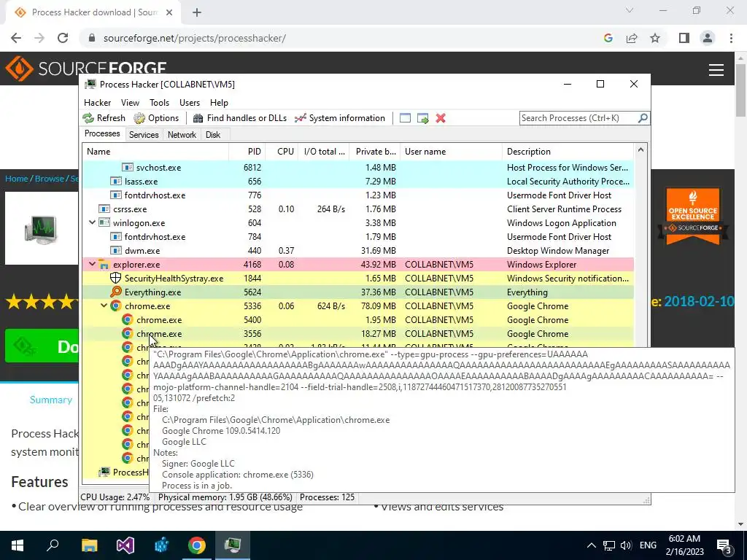
Task: Sort by the User name column header
Action: [451, 152]
